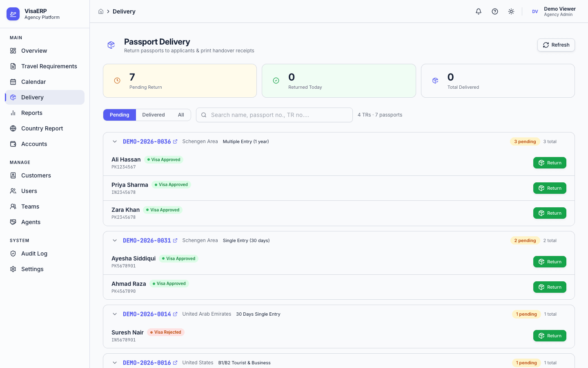Return Ali Hassan's passport
Image resolution: width=588 pixels, height=368 pixels.
[x=550, y=163]
